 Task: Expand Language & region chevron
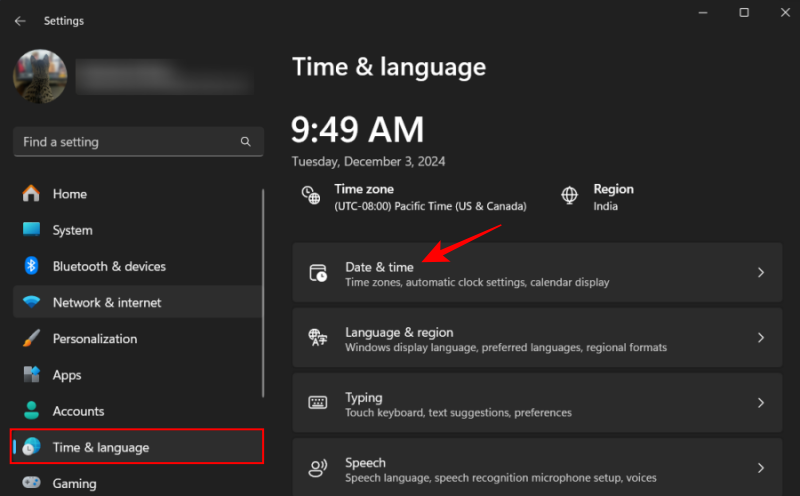point(760,338)
